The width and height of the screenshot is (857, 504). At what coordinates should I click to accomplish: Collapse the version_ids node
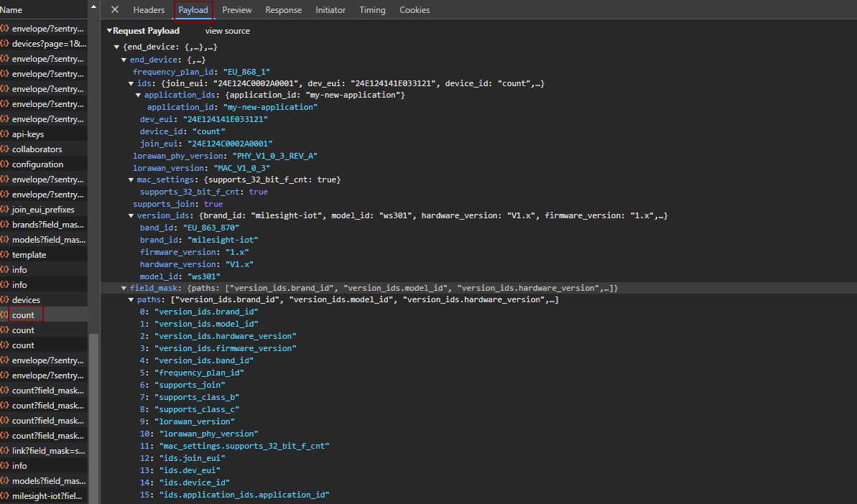131,215
